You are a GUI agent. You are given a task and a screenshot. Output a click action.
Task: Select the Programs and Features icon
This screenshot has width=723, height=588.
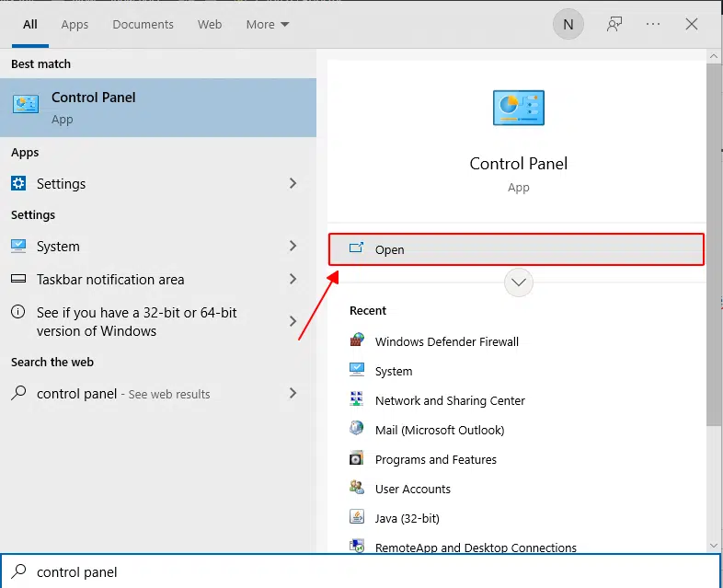[357, 459]
